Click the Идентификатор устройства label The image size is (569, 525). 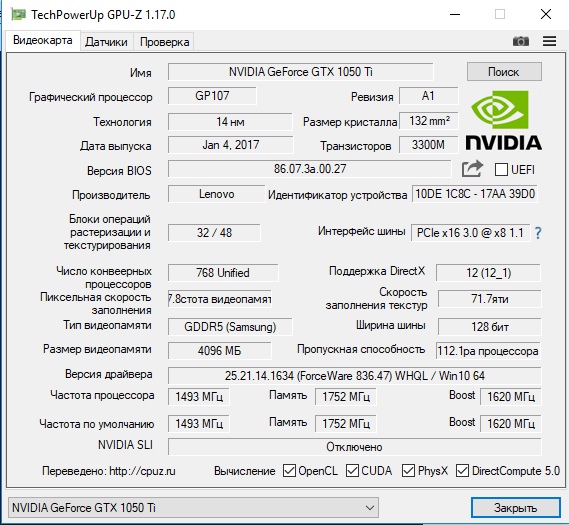pos(337,195)
